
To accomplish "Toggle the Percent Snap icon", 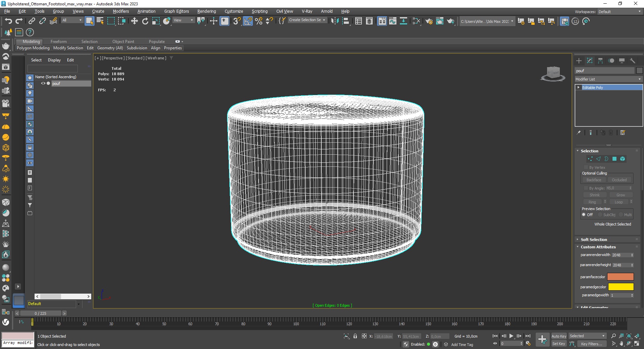I will coord(259,21).
